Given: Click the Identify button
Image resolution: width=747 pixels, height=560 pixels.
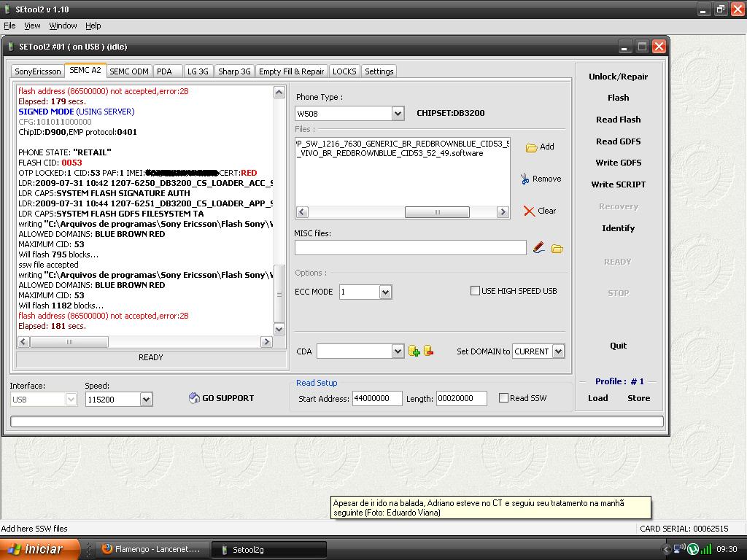Looking at the screenshot, I should click(619, 228).
